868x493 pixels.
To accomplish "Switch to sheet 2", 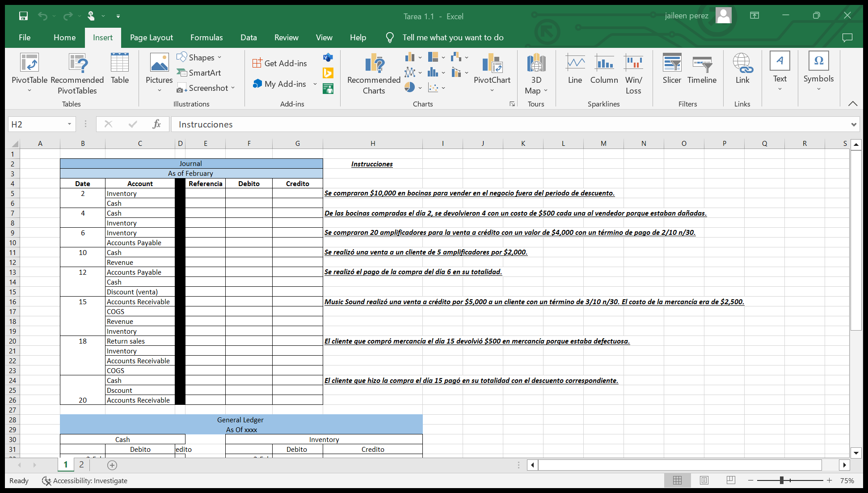I will click(x=81, y=464).
